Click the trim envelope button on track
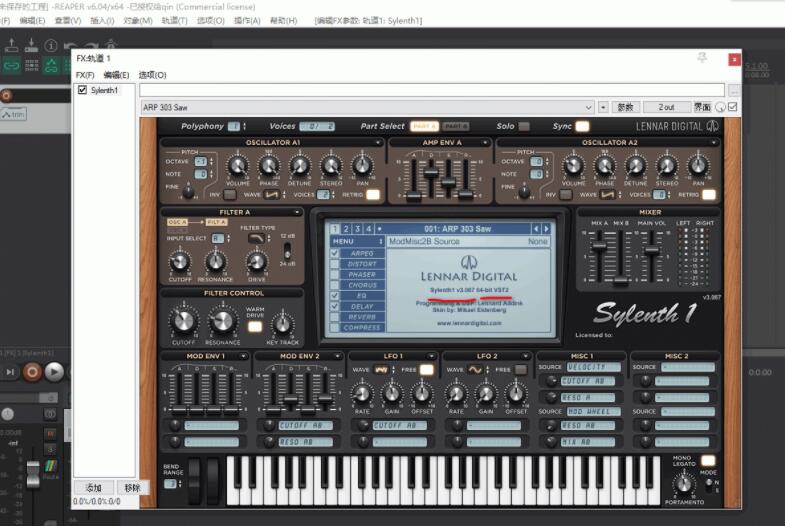 [14, 114]
